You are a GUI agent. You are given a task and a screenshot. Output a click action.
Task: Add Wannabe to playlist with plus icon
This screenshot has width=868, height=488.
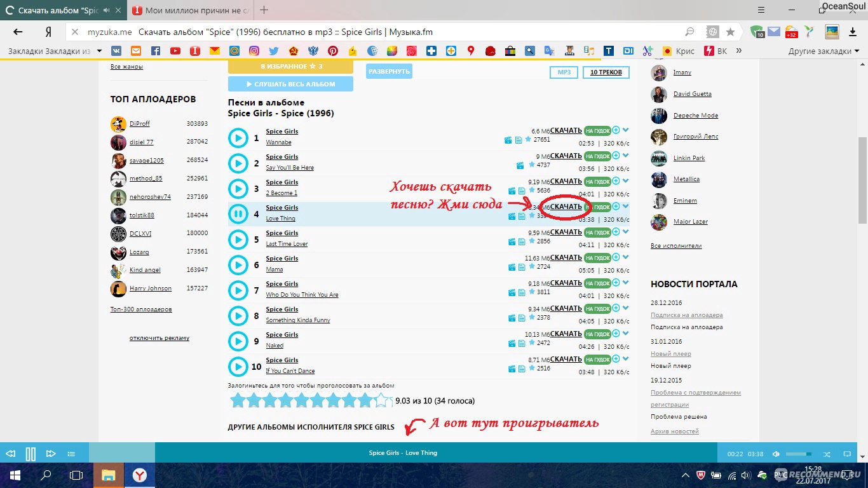point(616,130)
